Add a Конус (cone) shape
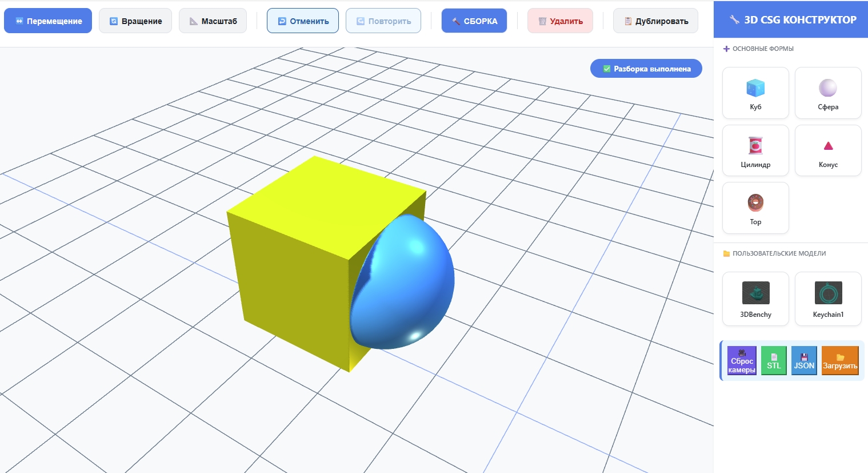The image size is (868, 473). (x=828, y=150)
